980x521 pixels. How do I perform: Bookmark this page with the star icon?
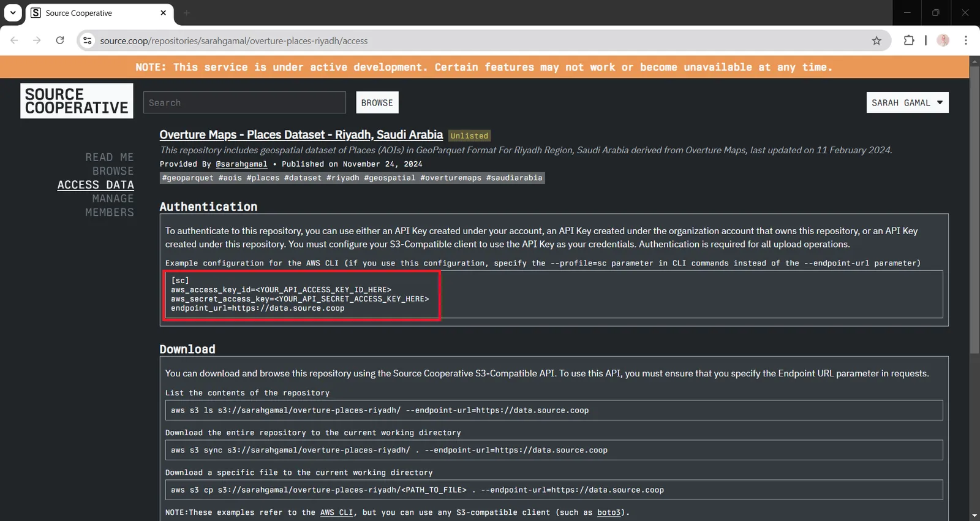point(876,40)
